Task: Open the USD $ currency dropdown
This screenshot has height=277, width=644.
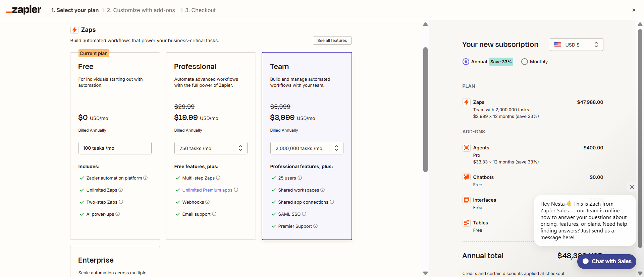Action: [576, 45]
